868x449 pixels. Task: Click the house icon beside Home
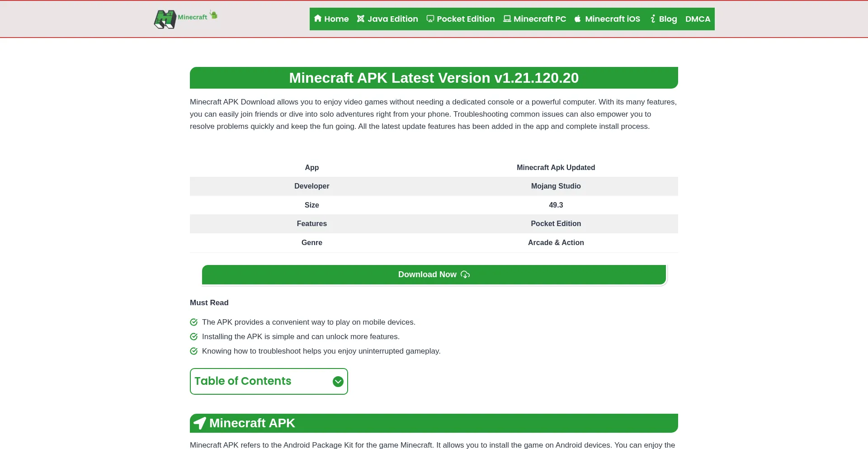[x=318, y=19]
